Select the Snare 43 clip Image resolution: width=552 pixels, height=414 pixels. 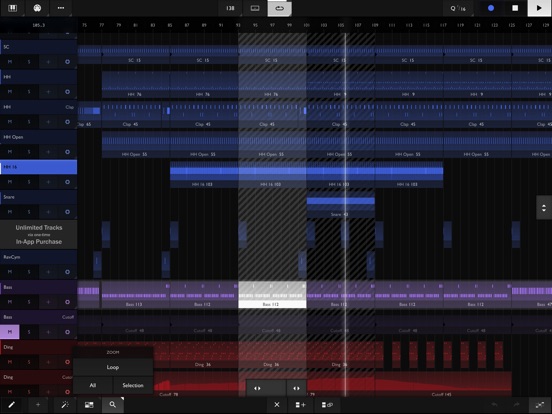[x=340, y=205]
